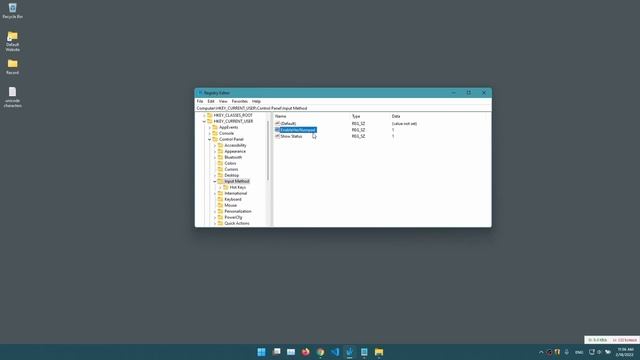Click the (Default) string value icon
This screenshot has width=640, height=360.
pyautogui.click(x=278, y=123)
